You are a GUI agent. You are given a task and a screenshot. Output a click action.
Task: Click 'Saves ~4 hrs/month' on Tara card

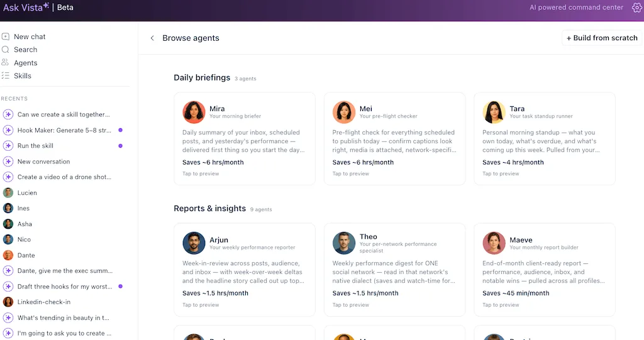pos(513,162)
